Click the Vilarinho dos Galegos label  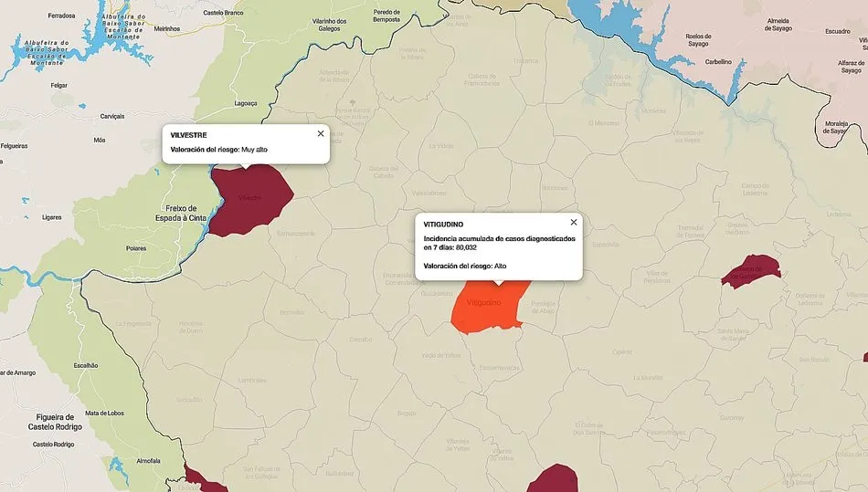point(328,25)
